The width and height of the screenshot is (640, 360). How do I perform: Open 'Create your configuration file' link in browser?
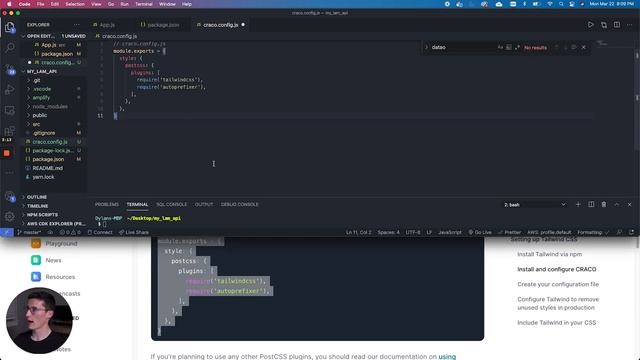click(558, 284)
